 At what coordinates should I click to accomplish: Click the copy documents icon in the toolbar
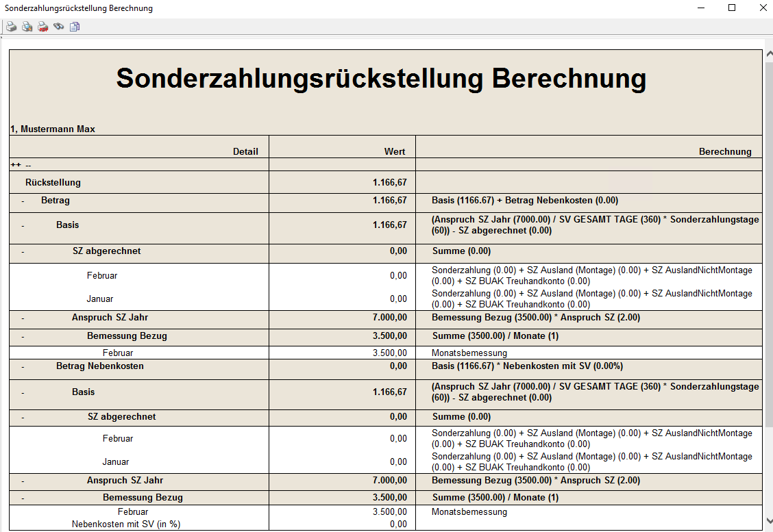tap(75, 27)
